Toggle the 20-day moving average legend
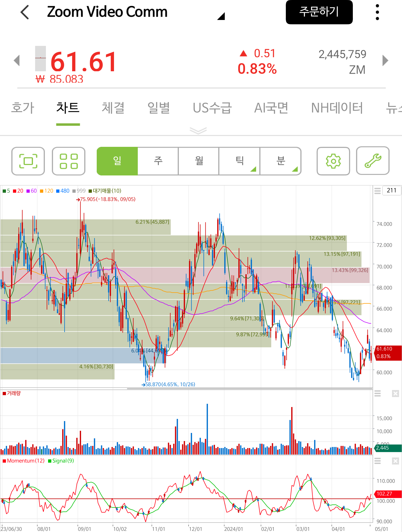 coord(18,191)
